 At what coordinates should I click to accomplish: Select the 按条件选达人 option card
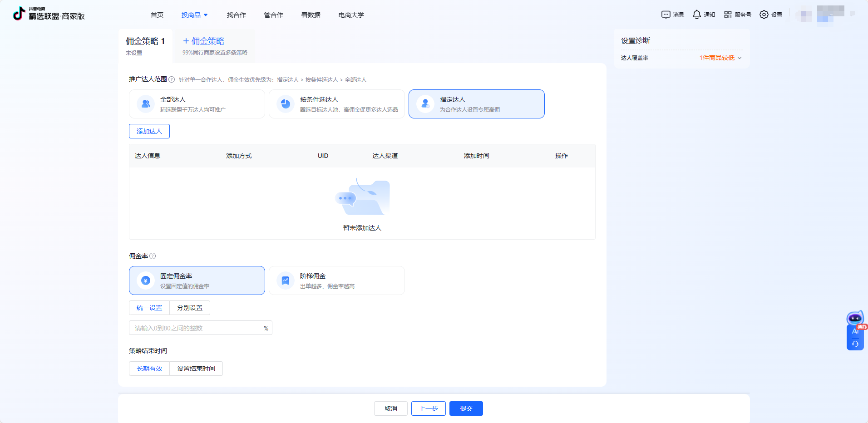(336, 104)
